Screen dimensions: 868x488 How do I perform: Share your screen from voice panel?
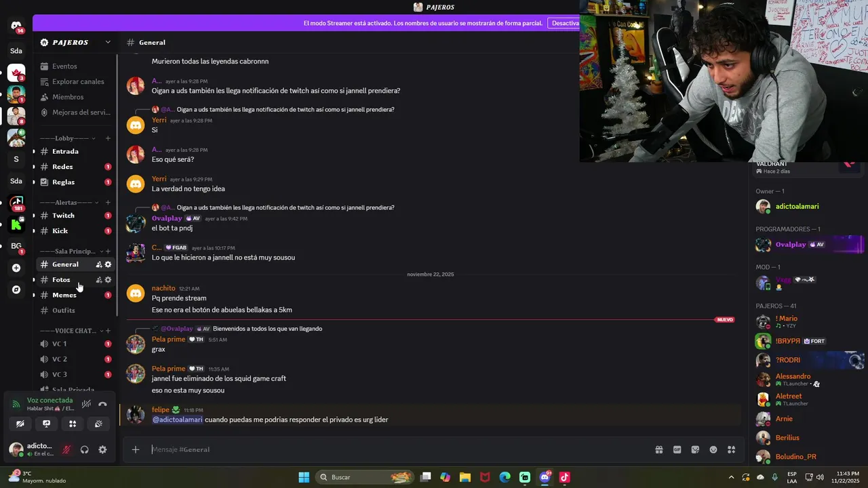point(46,424)
